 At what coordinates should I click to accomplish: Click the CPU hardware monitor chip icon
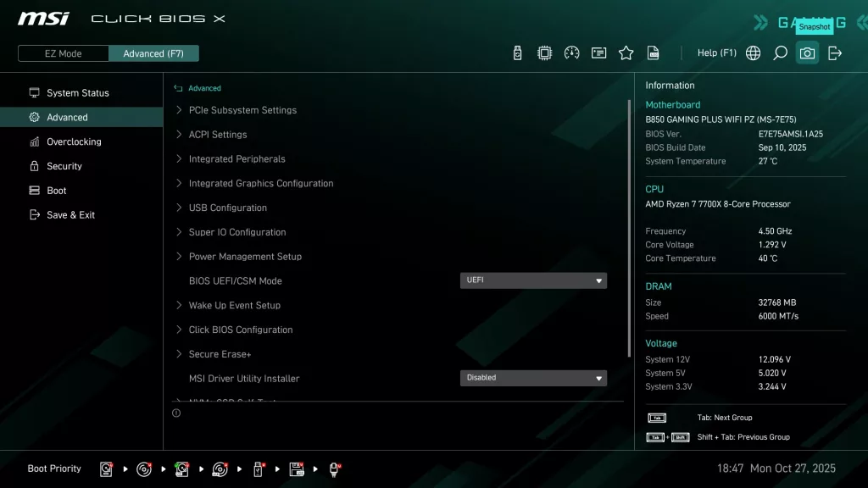[544, 53]
